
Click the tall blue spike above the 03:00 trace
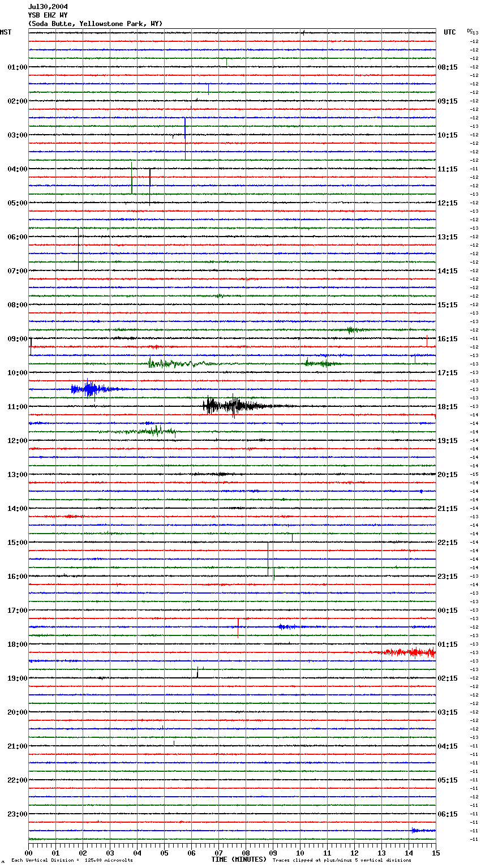(x=185, y=138)
